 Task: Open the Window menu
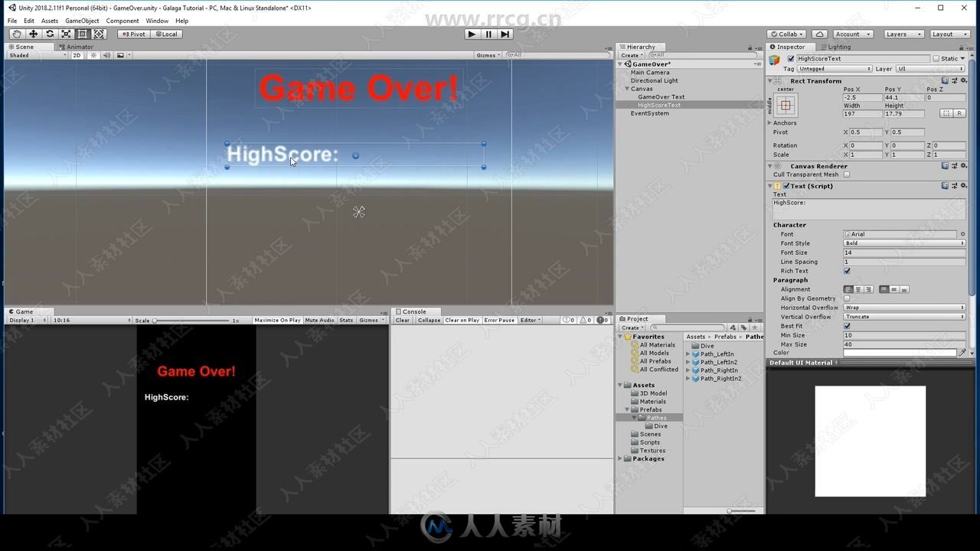(x=157, y=21)
